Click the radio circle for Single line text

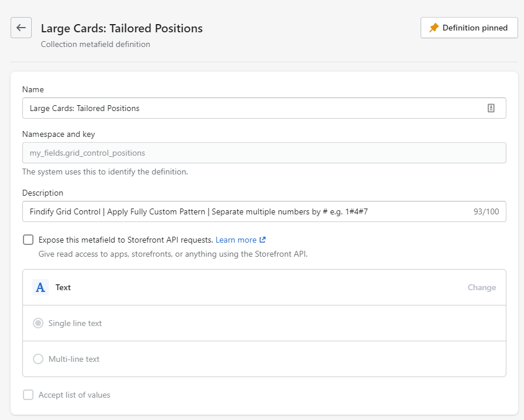(38, 322)
